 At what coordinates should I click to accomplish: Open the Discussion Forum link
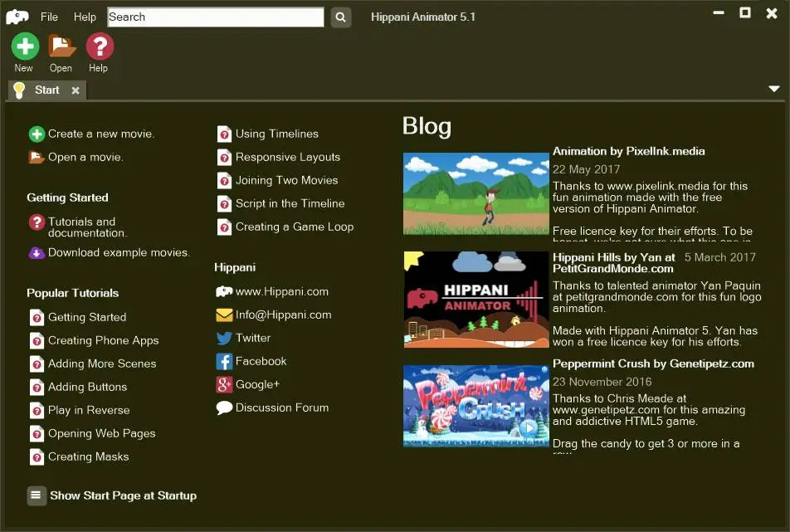click(282, 408)
